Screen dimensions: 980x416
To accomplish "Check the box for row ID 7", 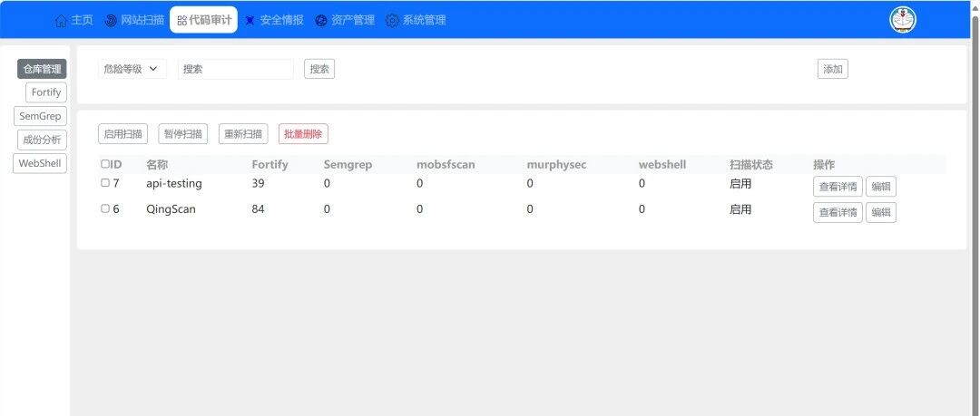I will click(105, 183).
